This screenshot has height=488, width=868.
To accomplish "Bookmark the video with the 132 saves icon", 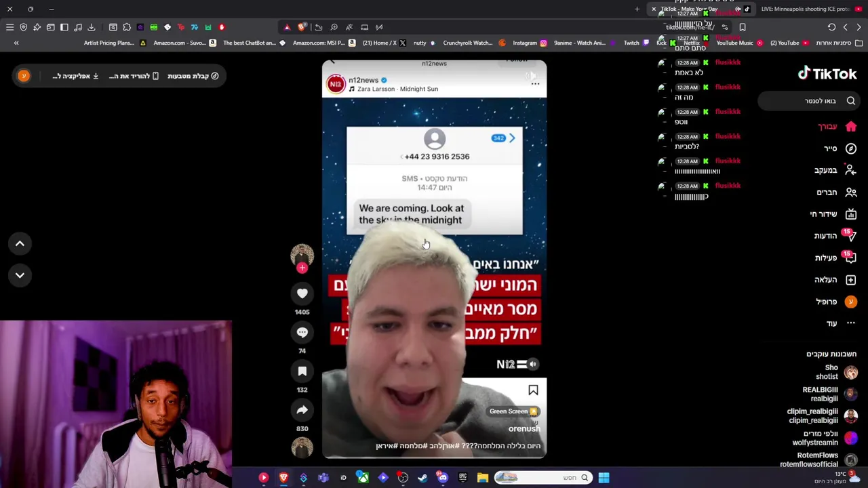I will click(x=302, y=371).
